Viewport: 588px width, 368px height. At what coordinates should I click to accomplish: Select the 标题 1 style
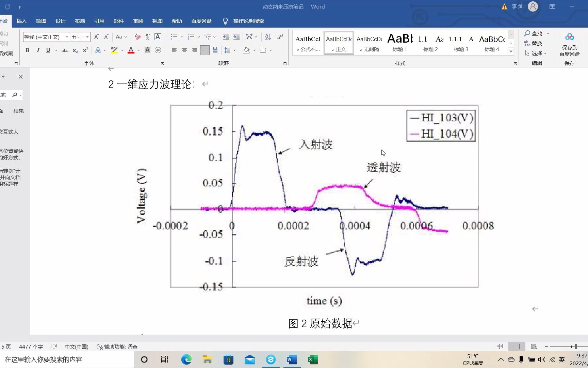click(400, 42)
